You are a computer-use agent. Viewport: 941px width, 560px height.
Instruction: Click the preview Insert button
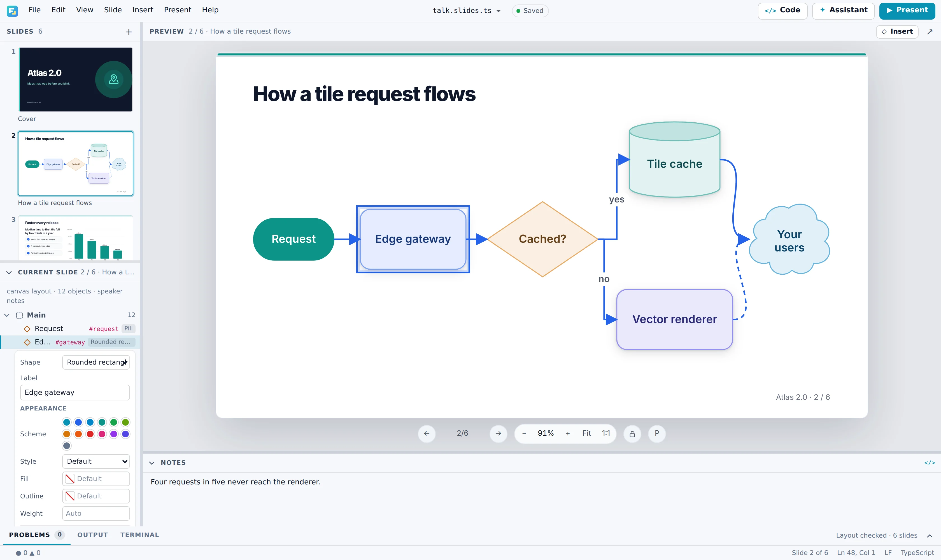point(897,32)
